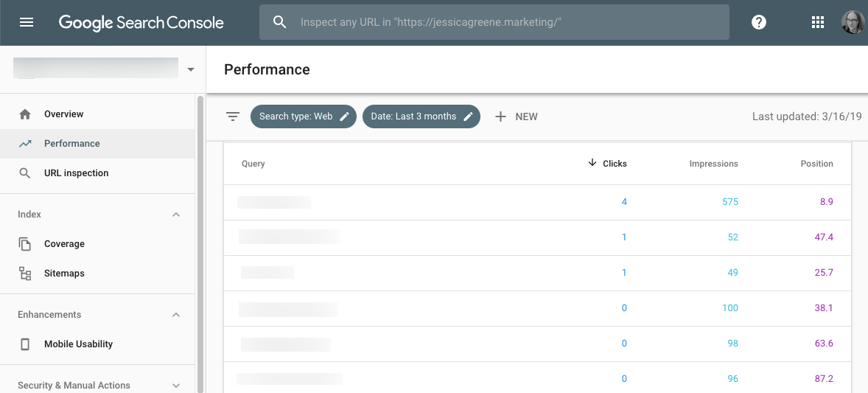Open the Coverage report
Screen dimensions: 868x393
coord(64,244)
